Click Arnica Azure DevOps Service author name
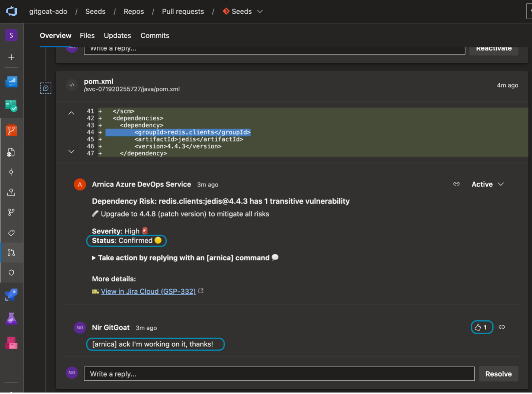This screenshot has height=394, width=532. tap(141, 184)
